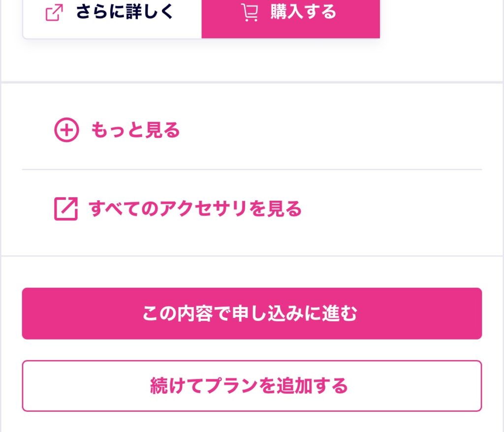Reveal additional content with the plus expander
The width and height of the screenshot is (504, 432).
(x=66, y=130)
